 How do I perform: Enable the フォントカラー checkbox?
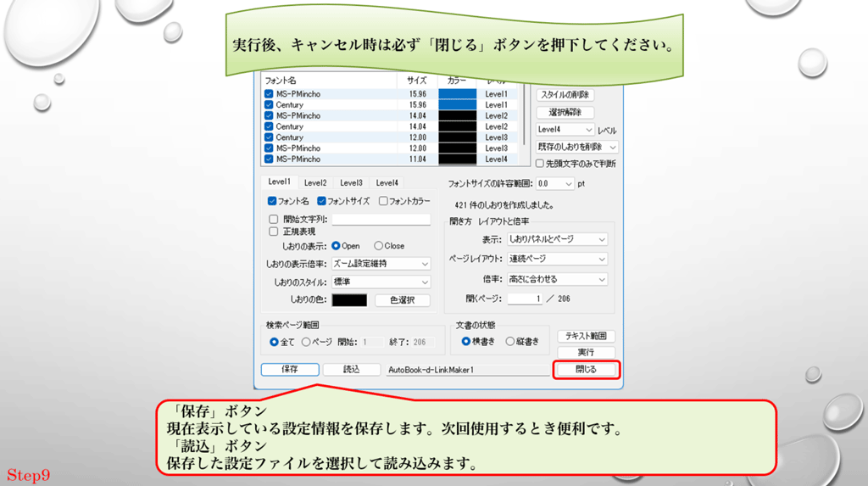383,202
